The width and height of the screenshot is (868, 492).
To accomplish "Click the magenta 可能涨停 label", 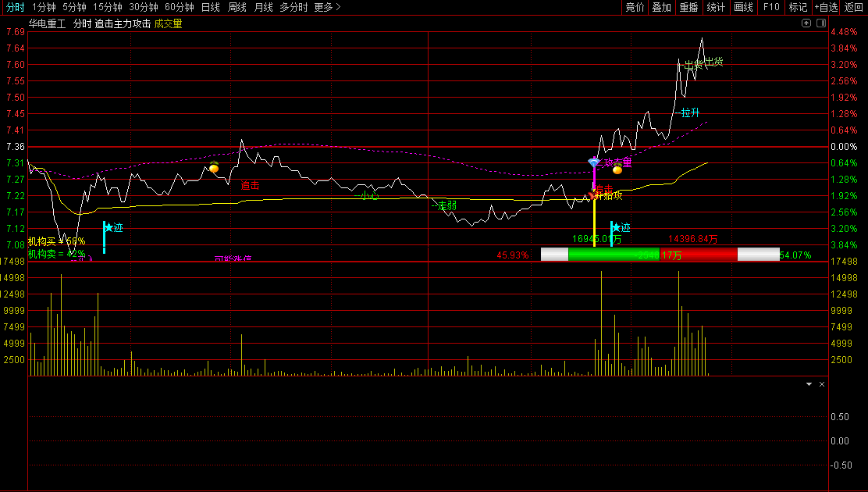I will [233, 258].
